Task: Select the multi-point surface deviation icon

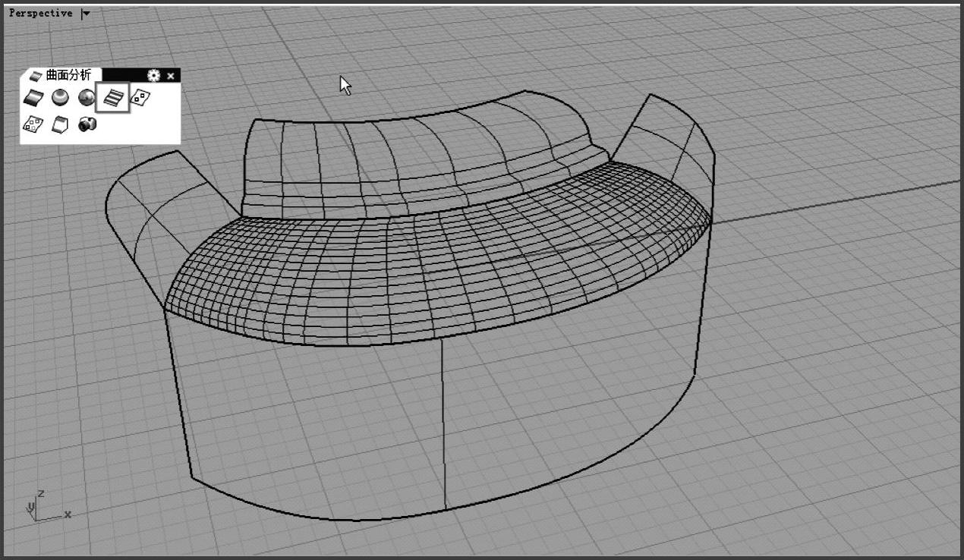Action: click(33, 124)
